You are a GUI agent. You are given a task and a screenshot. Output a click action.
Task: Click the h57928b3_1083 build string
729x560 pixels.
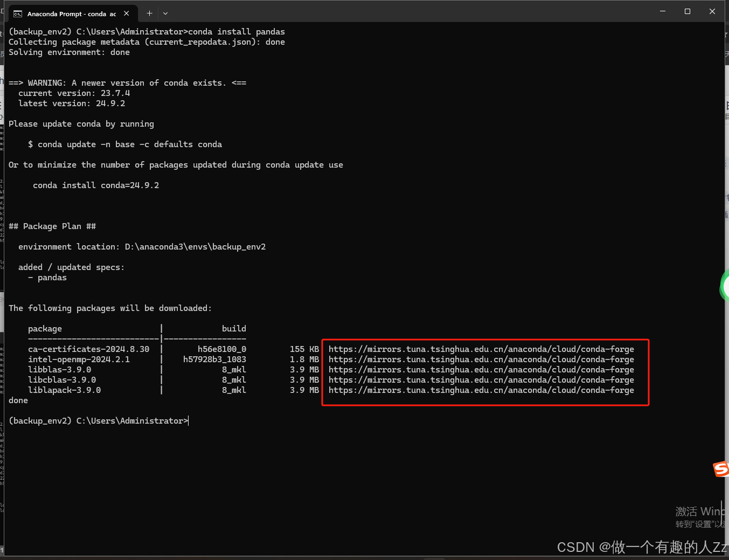click(x=215, y=359)
